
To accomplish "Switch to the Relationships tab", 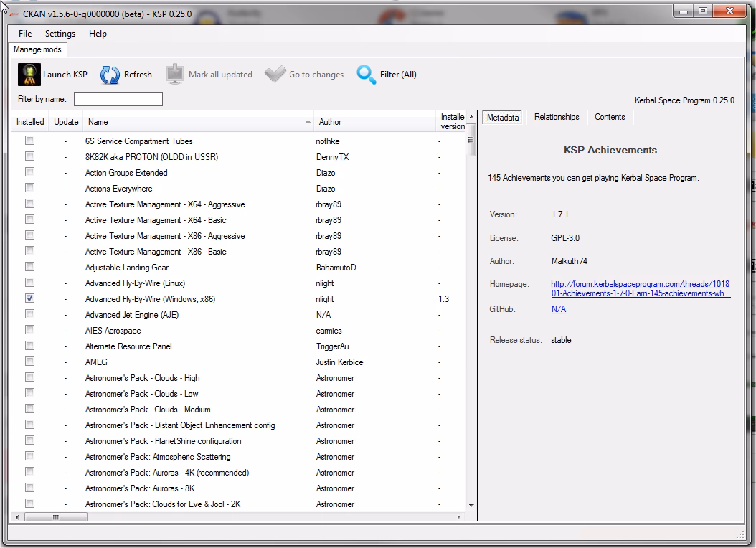I will point(557,117).
